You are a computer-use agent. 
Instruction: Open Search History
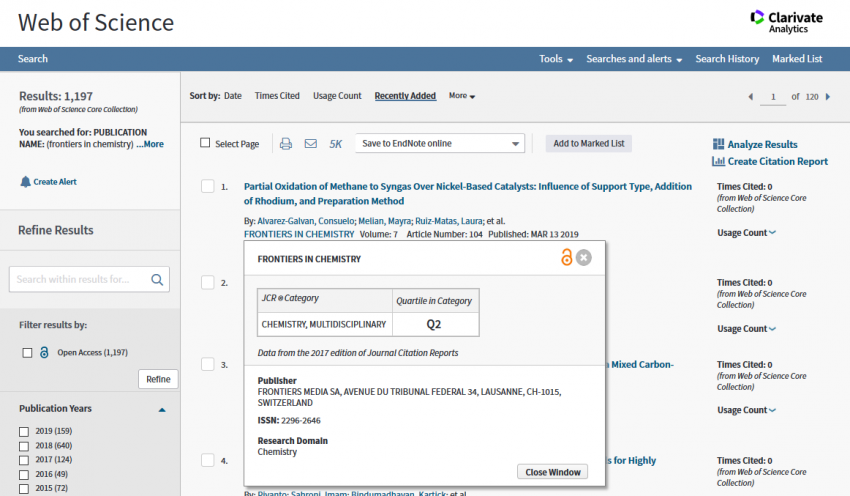pyautogui.click(x=727, y=59)
